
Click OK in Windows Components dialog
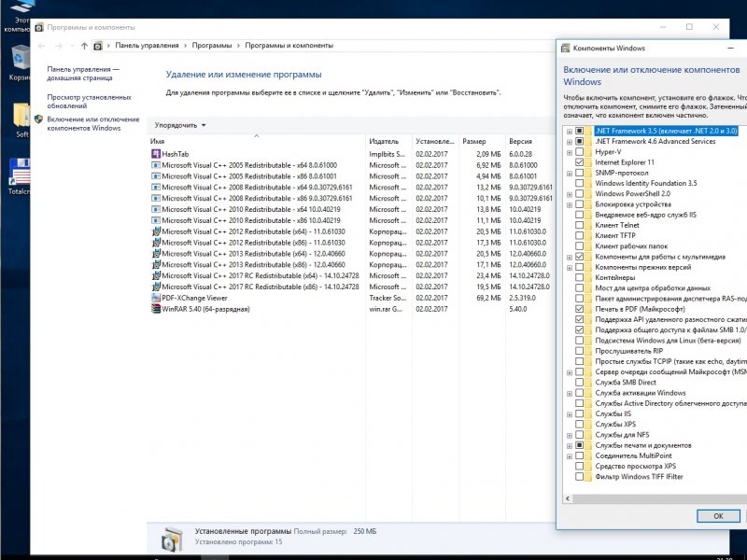718,516
